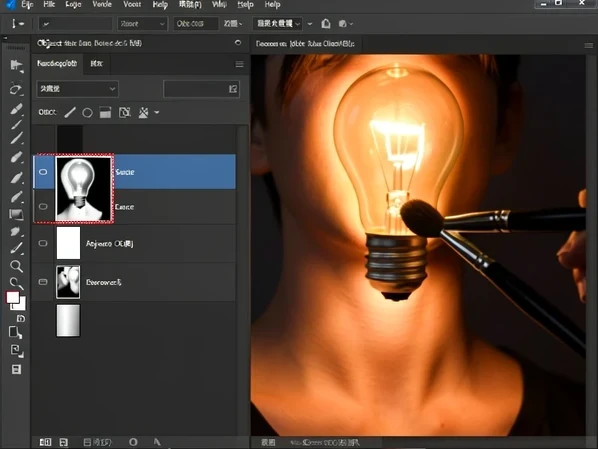598x449 pixels.
Task: Switch to the Ittk panel tab
Action: (96, 64)
